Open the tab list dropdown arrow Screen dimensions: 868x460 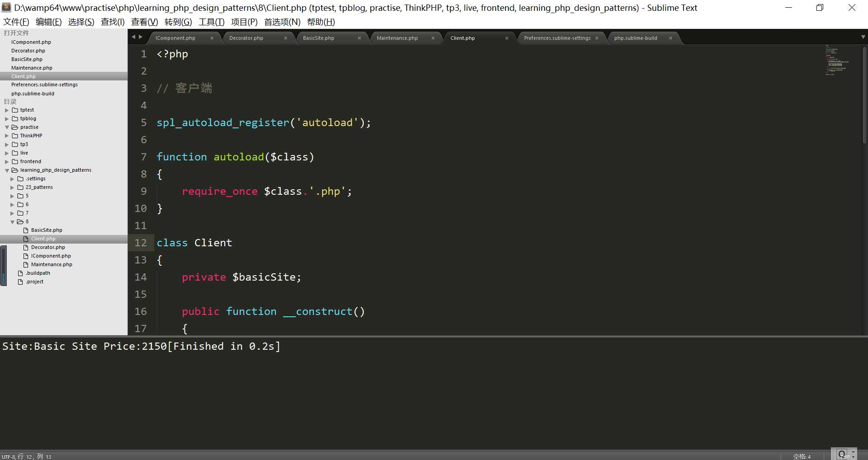coord(863,37)
